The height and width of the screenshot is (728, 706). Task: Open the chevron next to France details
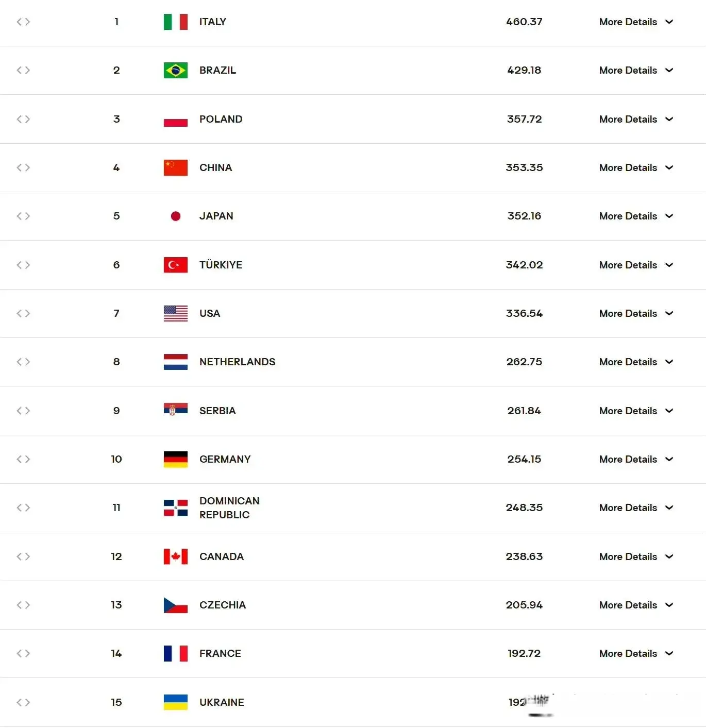coord(669,653)
